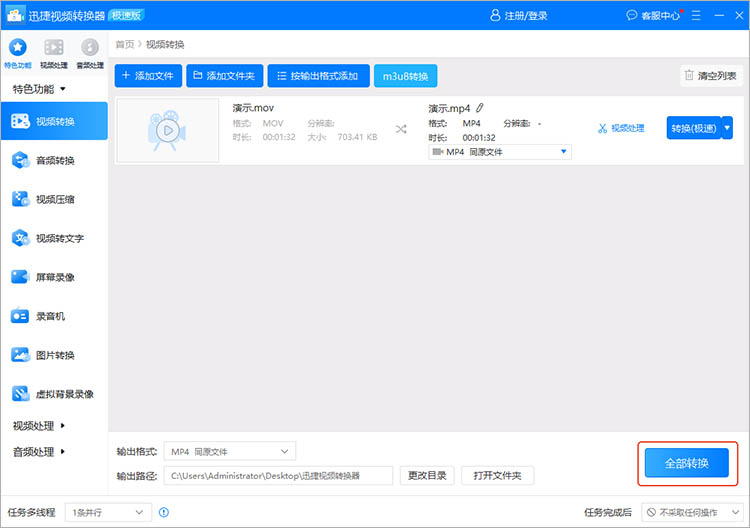Start conversion with 全部转换
750x528 pixels.
[x=687, y=463]
